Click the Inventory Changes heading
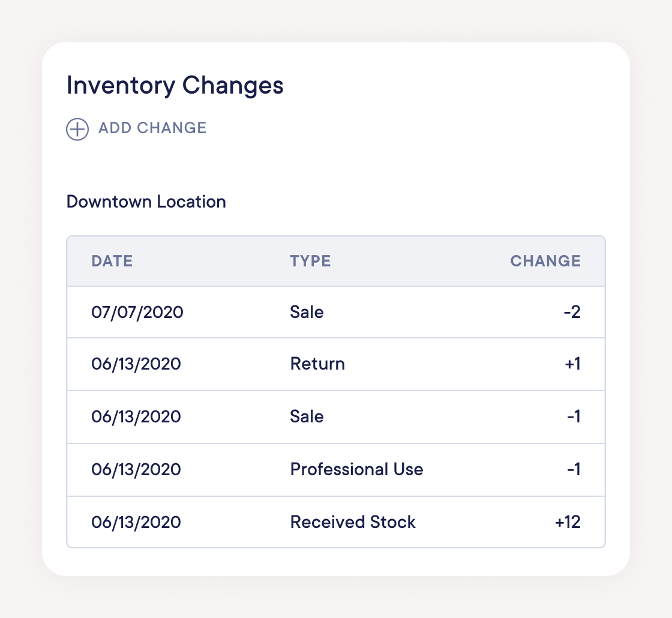The width and height of the screenshot is (672, 618). click(x=175, y=85)
